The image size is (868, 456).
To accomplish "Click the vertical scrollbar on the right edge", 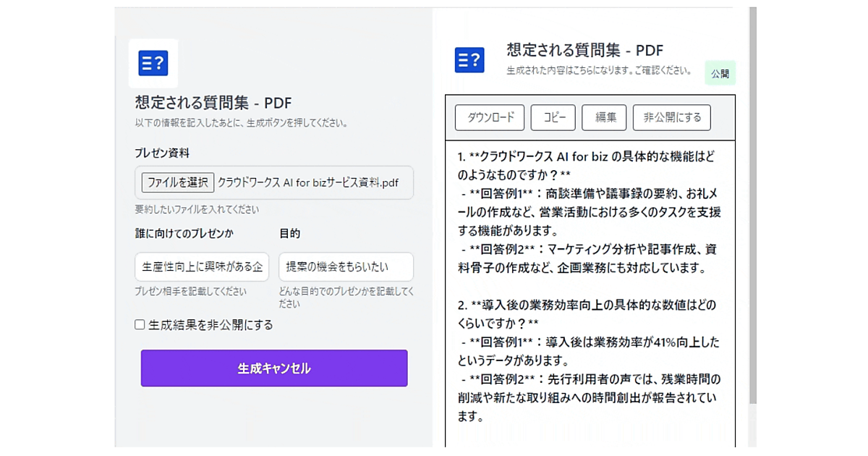I will pos(753,217).
